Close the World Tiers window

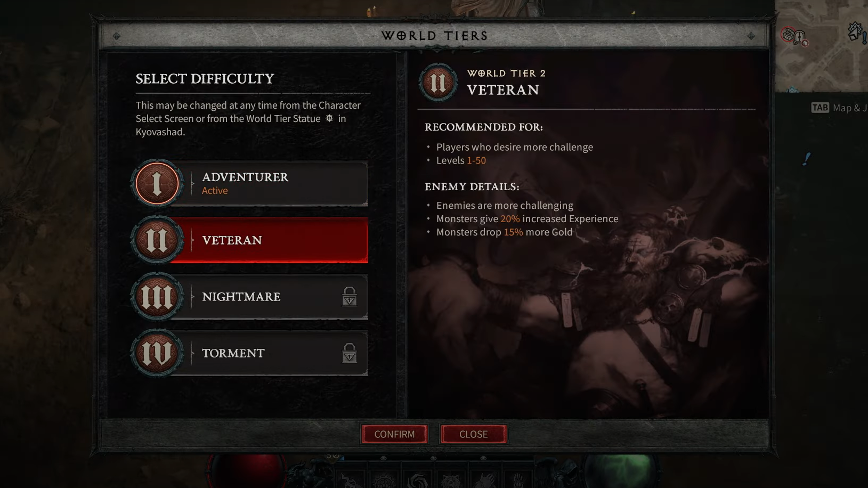473,434
